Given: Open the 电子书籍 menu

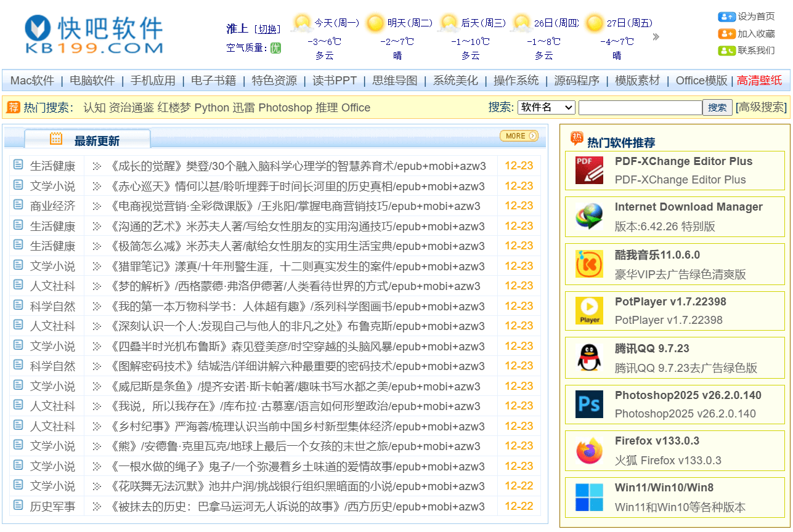Looking at the screenshot, I should pyautogui.click(x=214, y=81).
